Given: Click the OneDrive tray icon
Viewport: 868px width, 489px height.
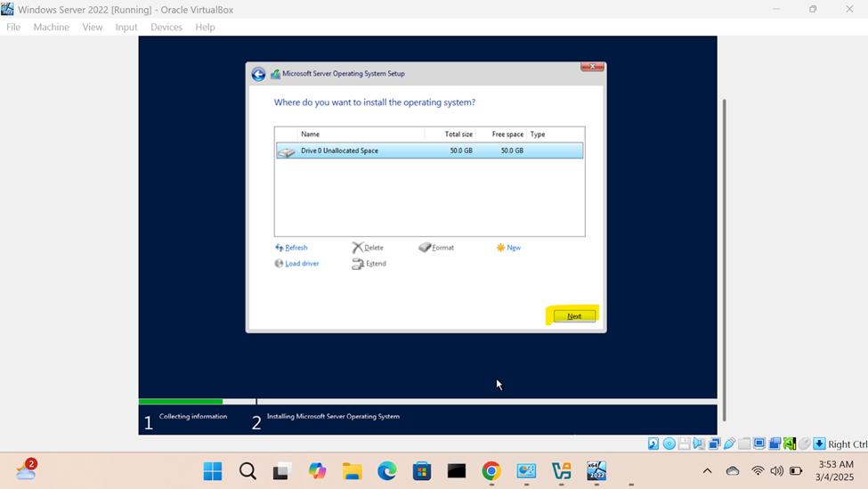Looking at the screenshot, I should coord(733,471).
